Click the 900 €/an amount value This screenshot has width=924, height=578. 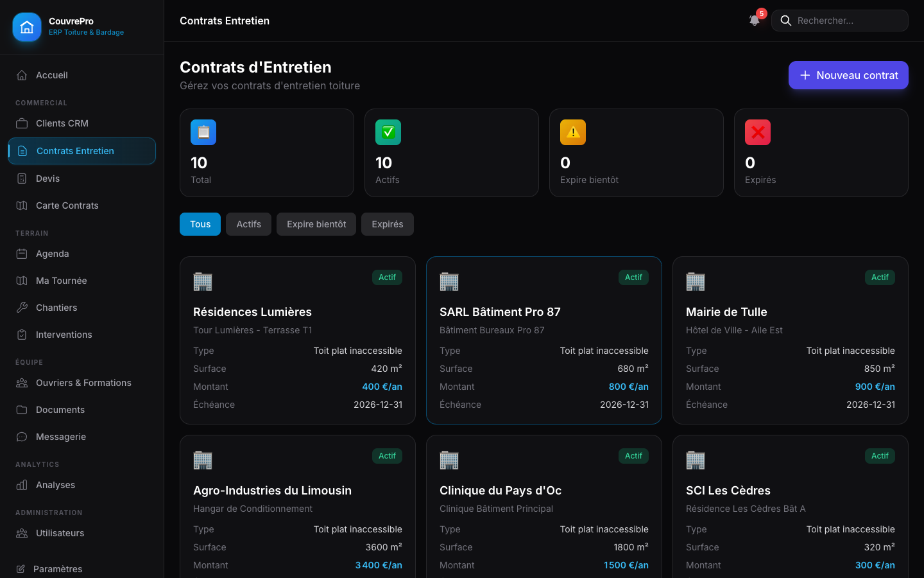click(x=875, y=387)
